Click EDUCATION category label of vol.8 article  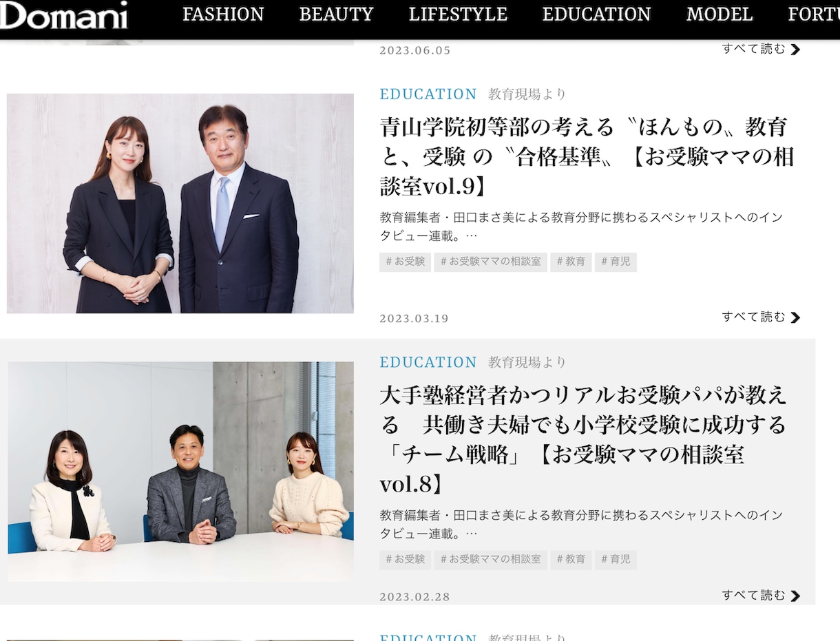click(428, 362)
